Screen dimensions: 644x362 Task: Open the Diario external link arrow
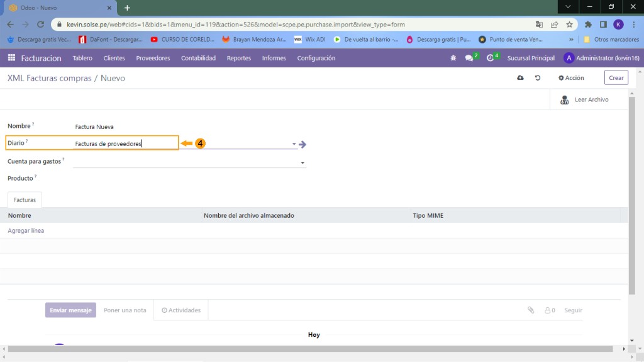[303, 144]
